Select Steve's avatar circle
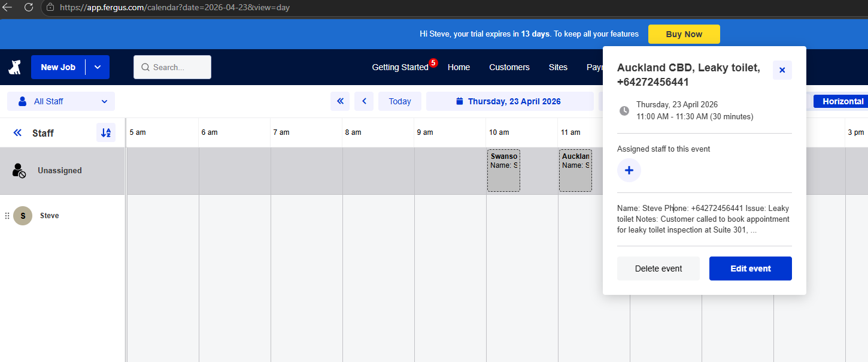868x362 pixels. click(x=23, y=216)
